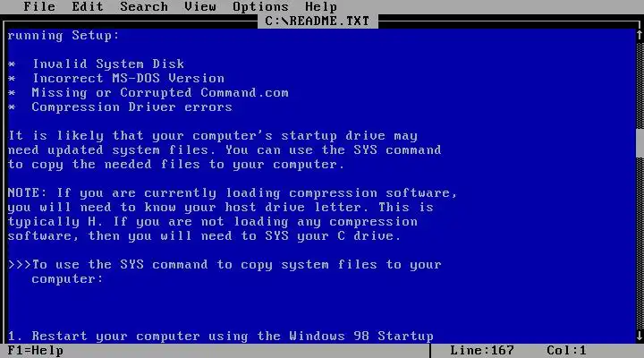The height and width of the screenshot is (358, 644).
Task: Click the vertical scrollbar thumb
Action: (640, 142)
